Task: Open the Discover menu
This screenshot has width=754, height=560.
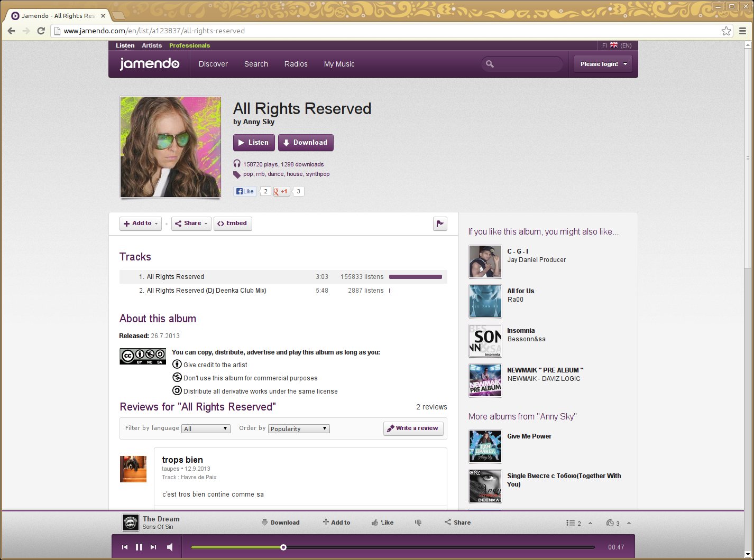Action: (x=213, y=64)
